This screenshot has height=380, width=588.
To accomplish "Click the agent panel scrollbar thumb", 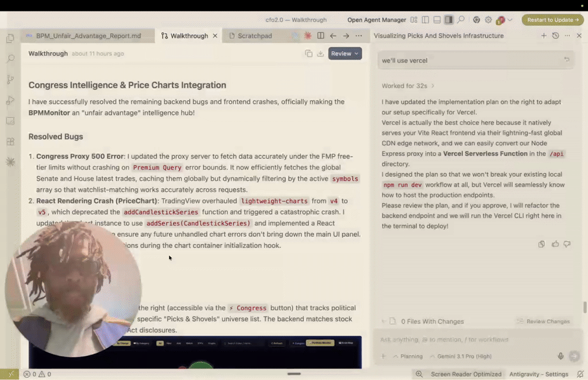I will click(x=585, y=307).
